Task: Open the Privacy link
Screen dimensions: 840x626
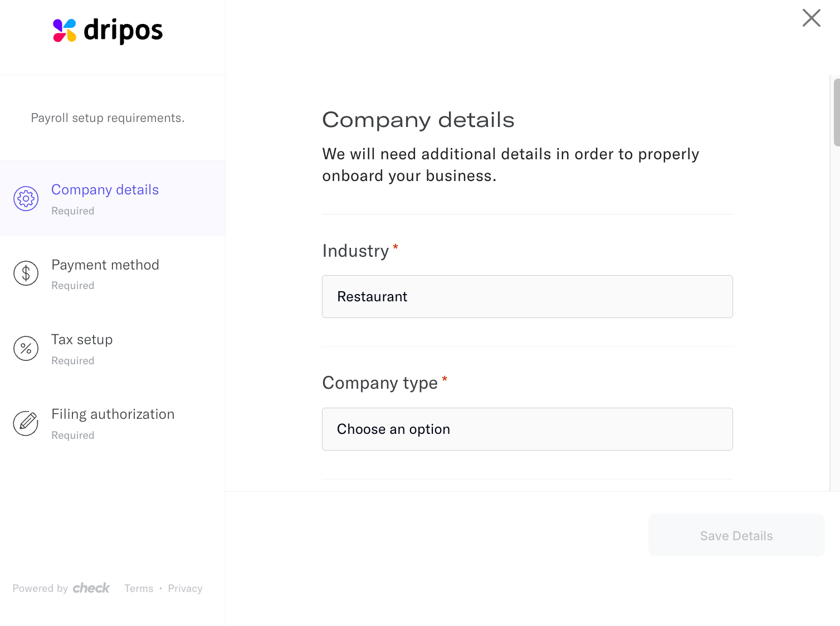Action: (185, 589)
